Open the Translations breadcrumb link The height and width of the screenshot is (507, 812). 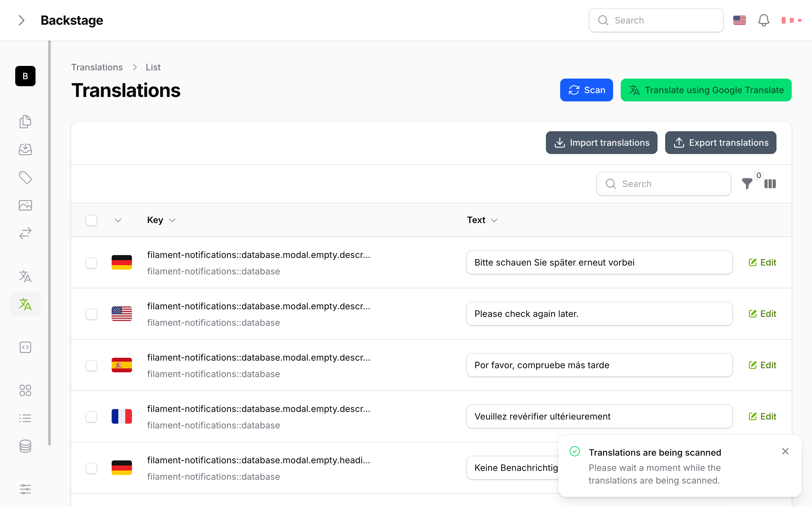(97, 67)
